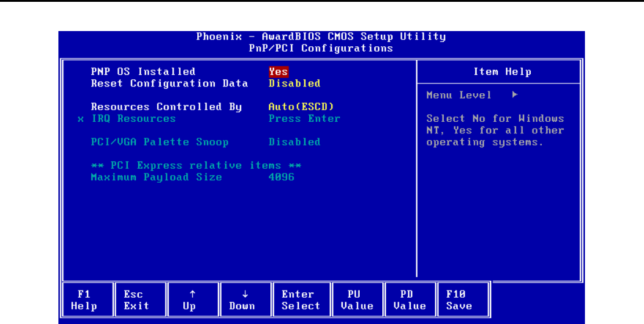Click the PnP/PCI Configurations subtitle
The width and height of the screenshot is (644, 324).
pos(321,48)
